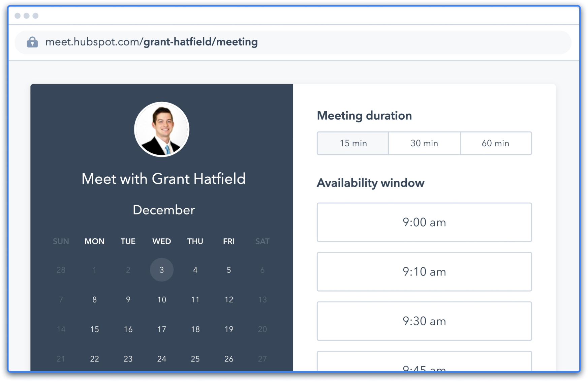Click the disabled date 20 under SAT
Image resolution: width=588 pixels, height=382 pixels.
(262, 329)
